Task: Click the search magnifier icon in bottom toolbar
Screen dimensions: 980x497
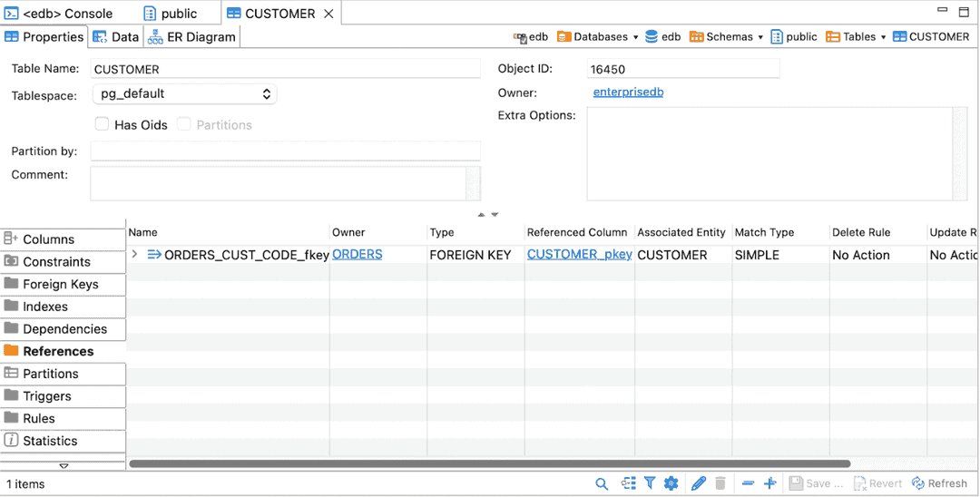Action: pos(602,483)
